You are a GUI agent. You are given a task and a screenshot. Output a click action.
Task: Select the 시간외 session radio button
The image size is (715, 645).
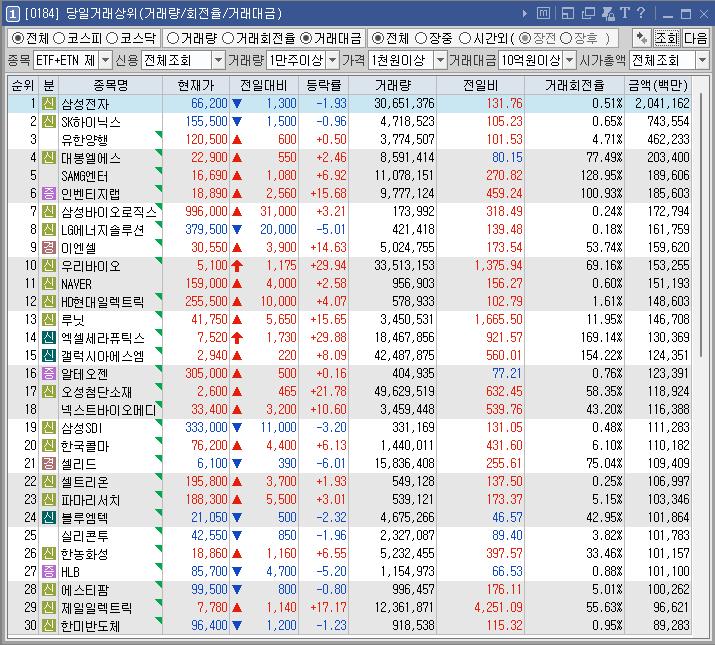click(x=465, y=38)
